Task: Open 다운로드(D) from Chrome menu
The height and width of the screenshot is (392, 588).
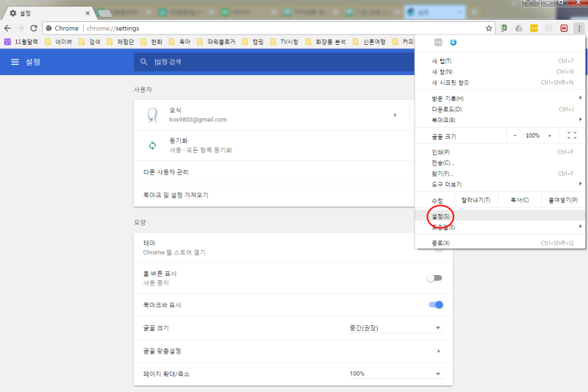Action: click(x=500, y=109)
